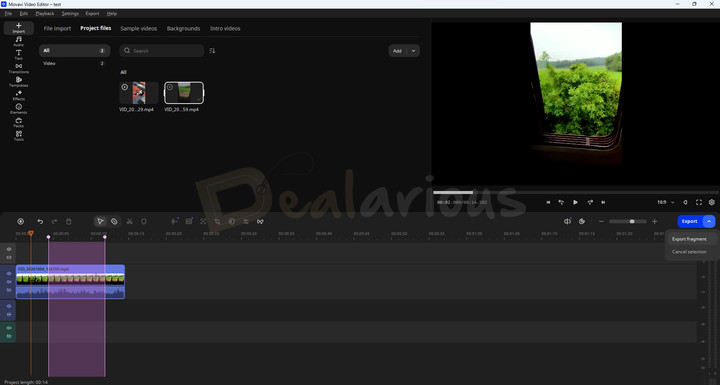Viewport: 720px width, 385px height.
Task: Open the Audio section in sidebar
Action: point(19,41)
